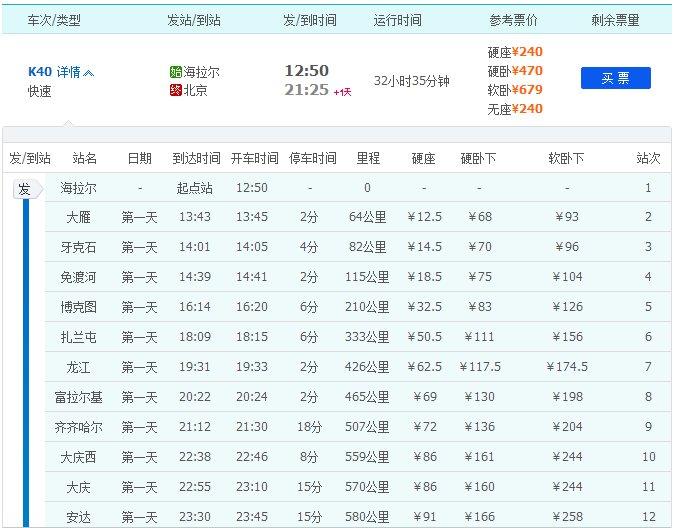Image resolution: width=674 pixels, height=528 pixels.
Task: Click the 运行时间 column header
Action: pos(397,20)
